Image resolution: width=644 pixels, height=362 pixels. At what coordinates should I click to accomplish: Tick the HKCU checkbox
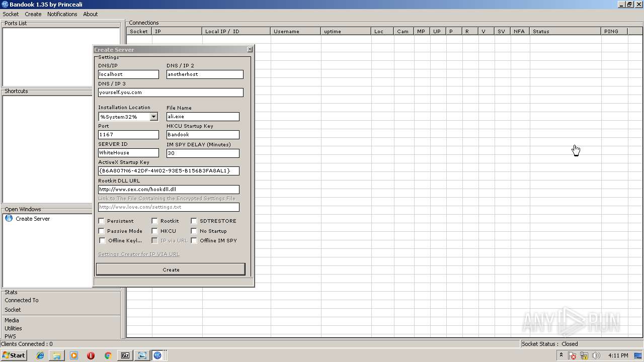(x=154, y=231)
